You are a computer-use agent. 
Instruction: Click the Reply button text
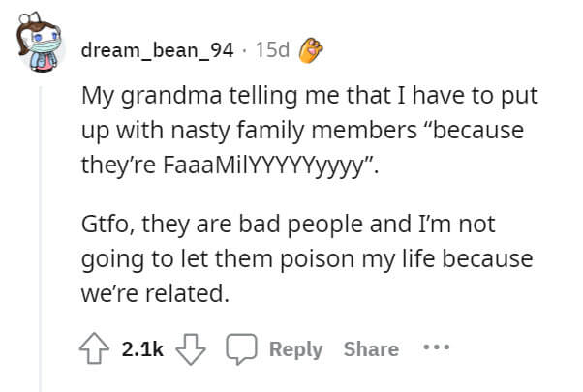pos(295,349)
